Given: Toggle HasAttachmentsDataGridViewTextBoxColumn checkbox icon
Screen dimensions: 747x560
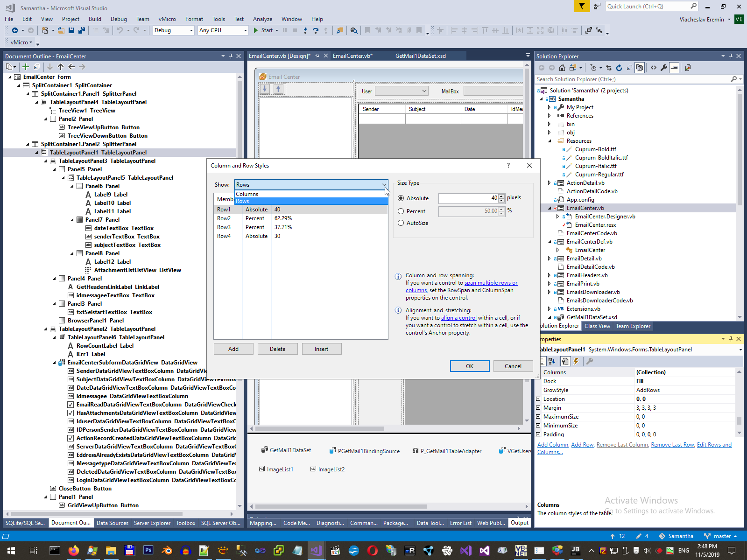Looking at the screenshot, I should coord(70,413).
